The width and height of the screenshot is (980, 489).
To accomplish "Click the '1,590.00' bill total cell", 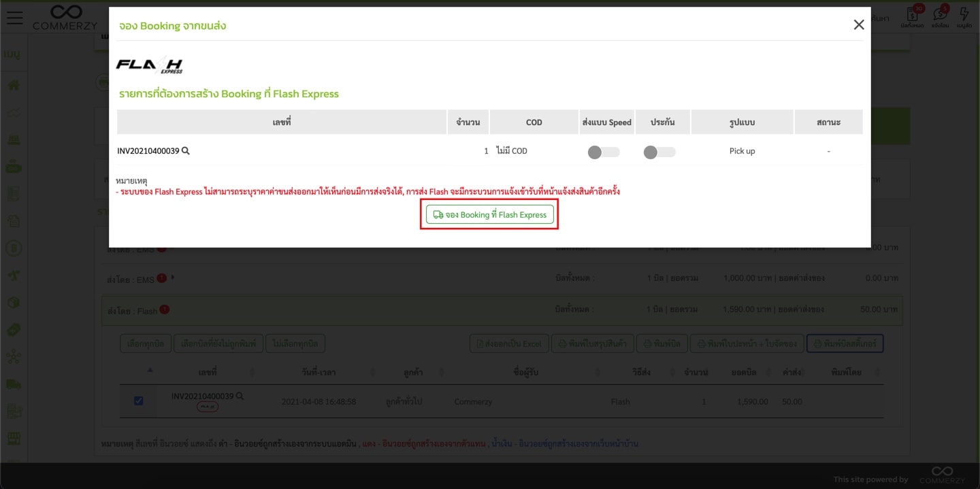I will pos(752,401).
